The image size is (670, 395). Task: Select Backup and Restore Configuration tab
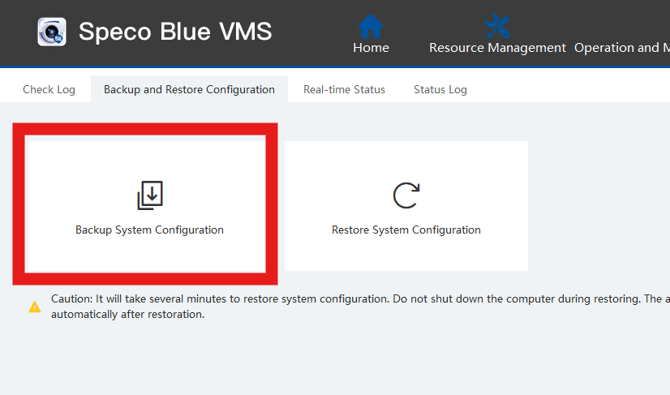pos(189,89)
